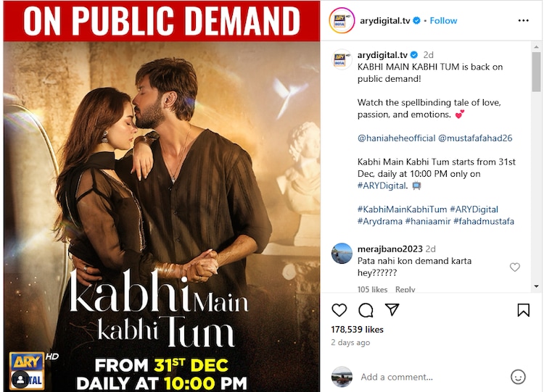This screenshot has height=392, width=544.
Task: Open arydigital.tv profile picture in header
Action: pyautogui.click(x=342, y=21)
